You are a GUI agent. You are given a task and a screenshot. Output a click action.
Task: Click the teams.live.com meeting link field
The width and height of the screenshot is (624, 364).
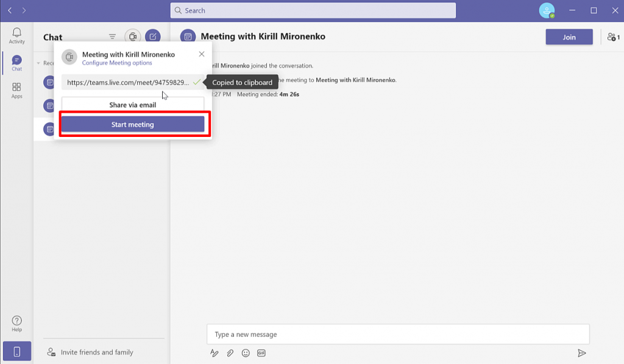[133, 82]
